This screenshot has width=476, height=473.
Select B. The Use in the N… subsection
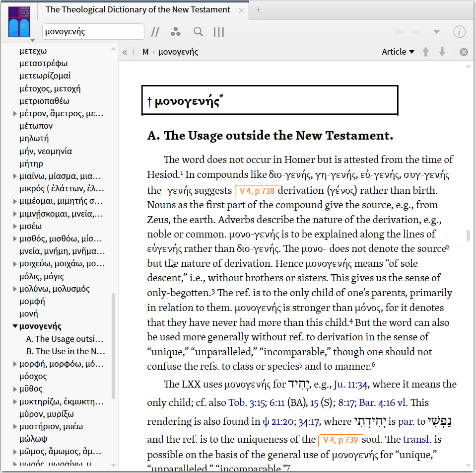(66, 351)
